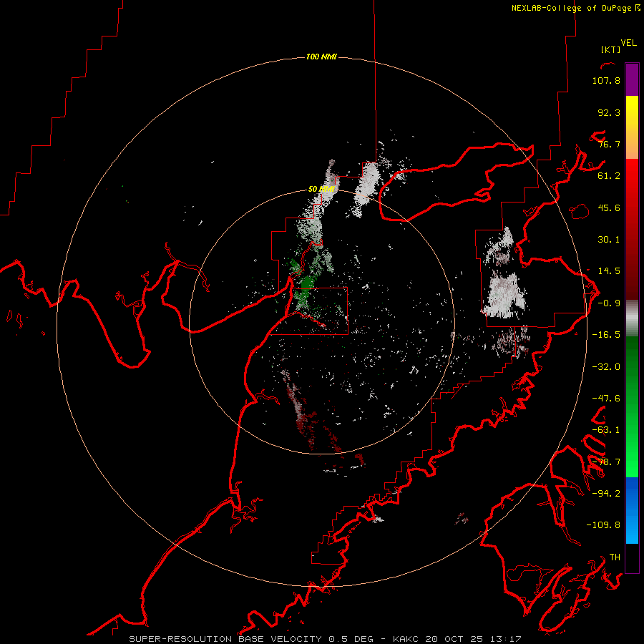Viewport: 644px width, 644px height.
Task: Click the NEXLAB-College of DuPage watermark text
Action: [575, 8]
